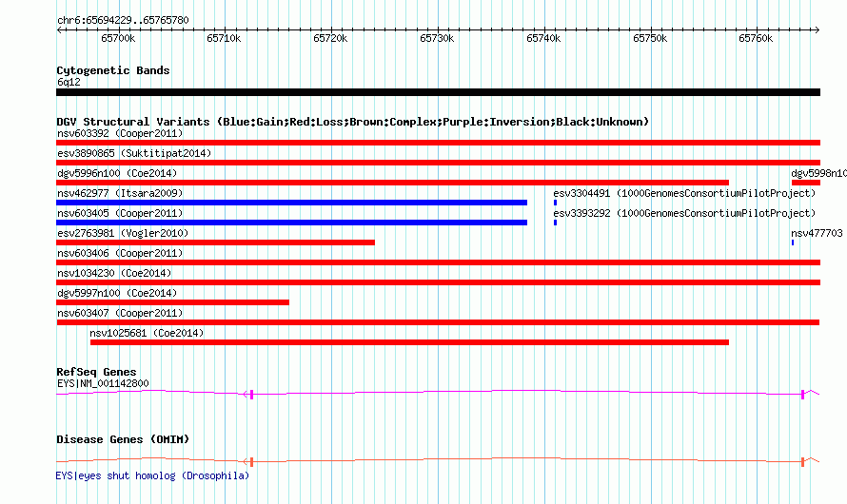The width and height of the screenshot is (847, 504).
Task: Click the tiny blue marker under esv3304491
Action: point(555,203)
